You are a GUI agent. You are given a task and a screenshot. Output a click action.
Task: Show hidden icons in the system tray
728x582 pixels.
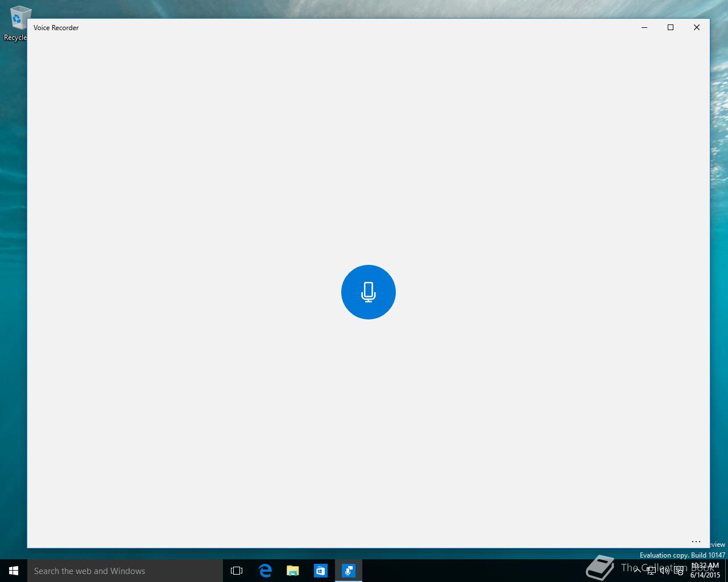pyautogui.click(x=638, y=571)
